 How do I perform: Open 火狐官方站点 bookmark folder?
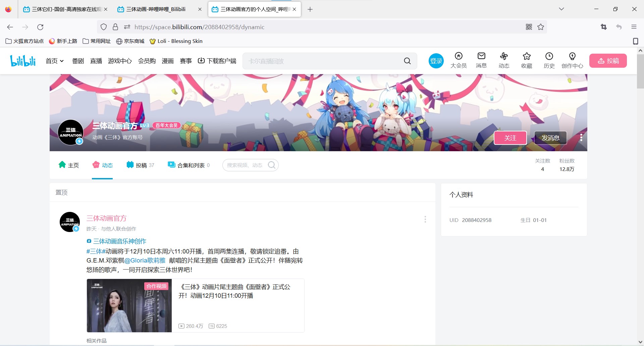coord(25,41)
